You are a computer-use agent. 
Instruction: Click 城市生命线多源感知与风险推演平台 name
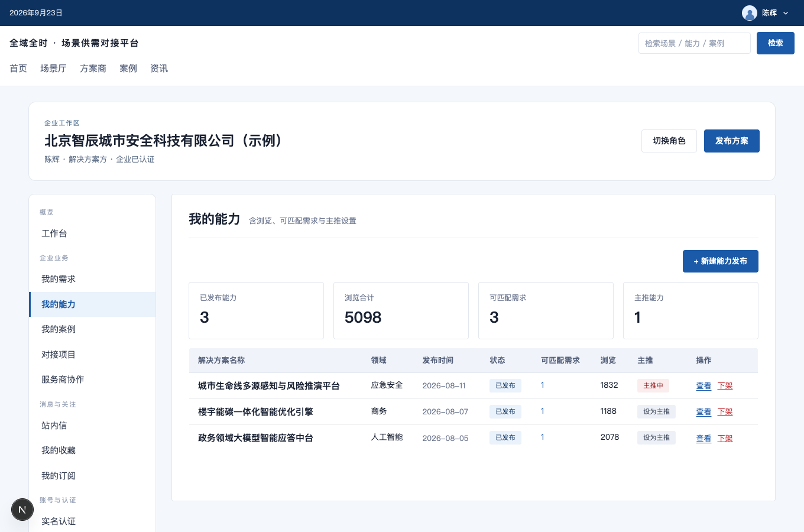coord(269,386)
